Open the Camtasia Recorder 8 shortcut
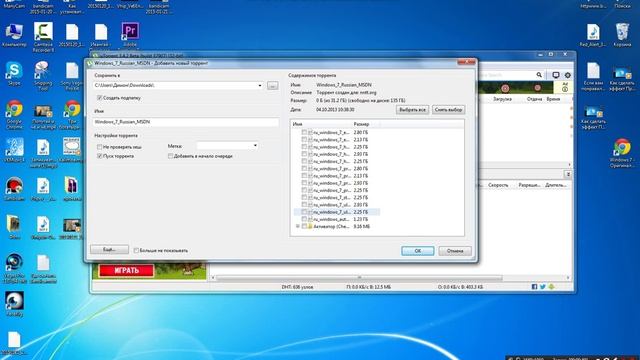 tap(43, 36)
